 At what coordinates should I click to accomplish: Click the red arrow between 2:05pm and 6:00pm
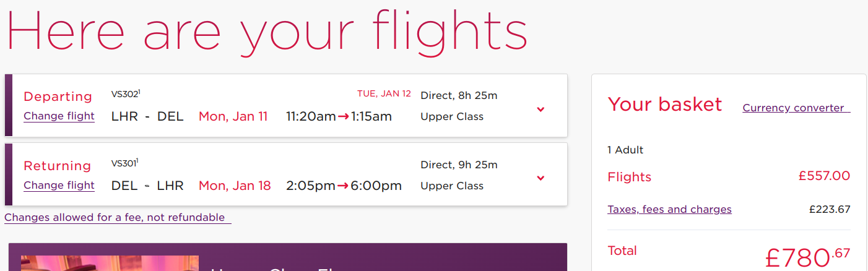342,186
